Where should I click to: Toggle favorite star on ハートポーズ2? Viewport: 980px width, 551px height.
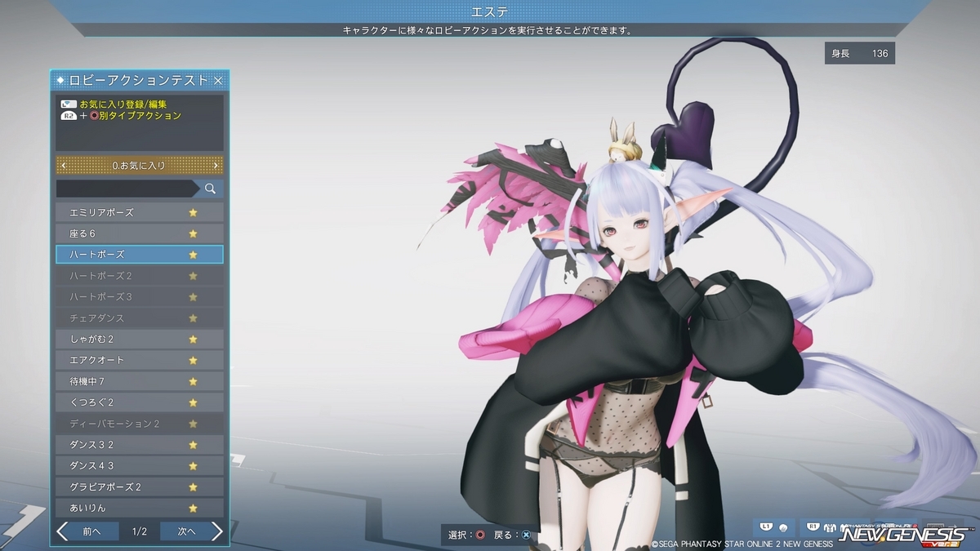(193, 276)
